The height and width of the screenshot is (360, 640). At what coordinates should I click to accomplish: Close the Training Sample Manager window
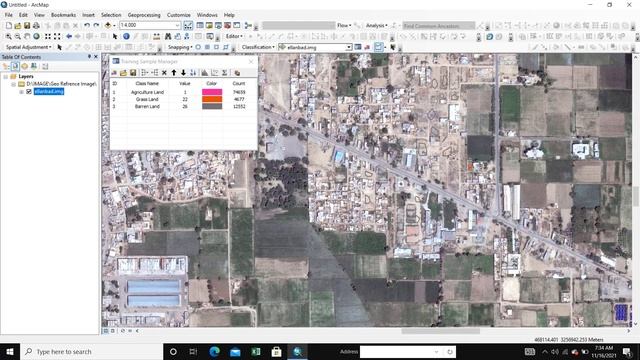click(251, 62)
